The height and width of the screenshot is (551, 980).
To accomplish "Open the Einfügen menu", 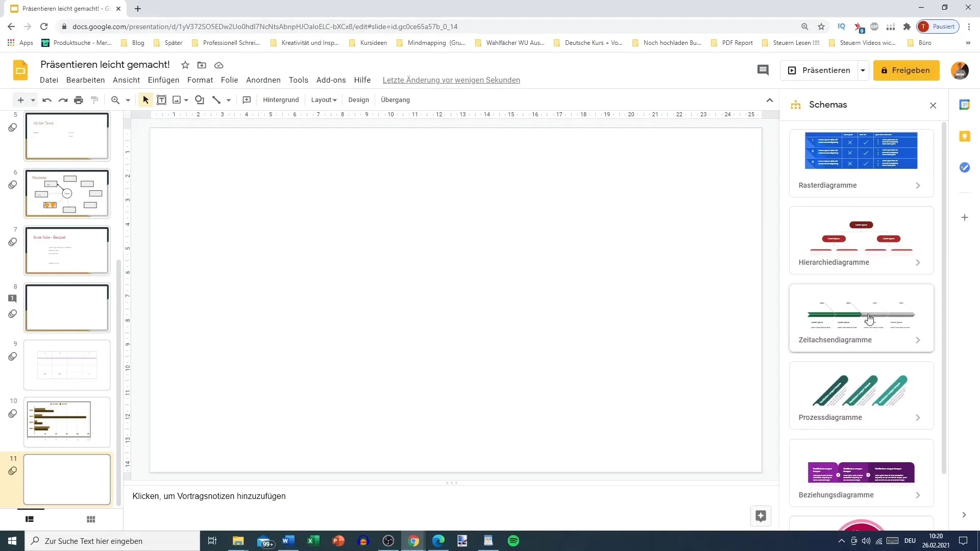I will 164,80.
